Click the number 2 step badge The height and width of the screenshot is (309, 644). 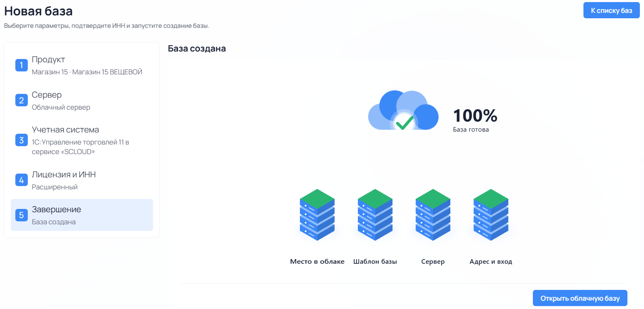tap(22, 101)
